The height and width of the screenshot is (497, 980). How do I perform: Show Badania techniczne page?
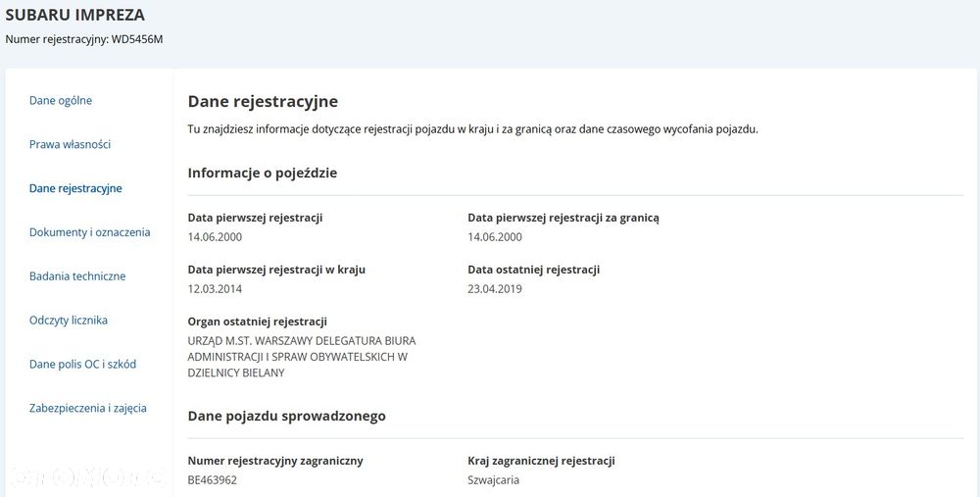77,276
